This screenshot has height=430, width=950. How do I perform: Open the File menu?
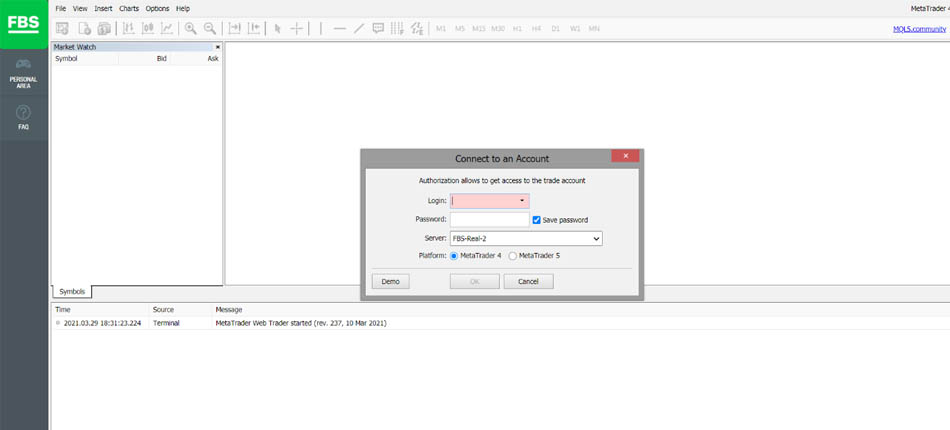61,8
